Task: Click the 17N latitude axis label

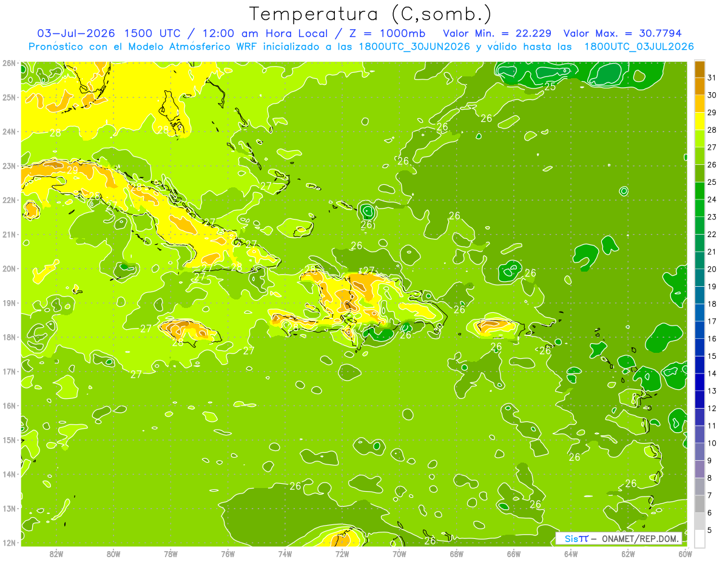Action: click(9, 371)
